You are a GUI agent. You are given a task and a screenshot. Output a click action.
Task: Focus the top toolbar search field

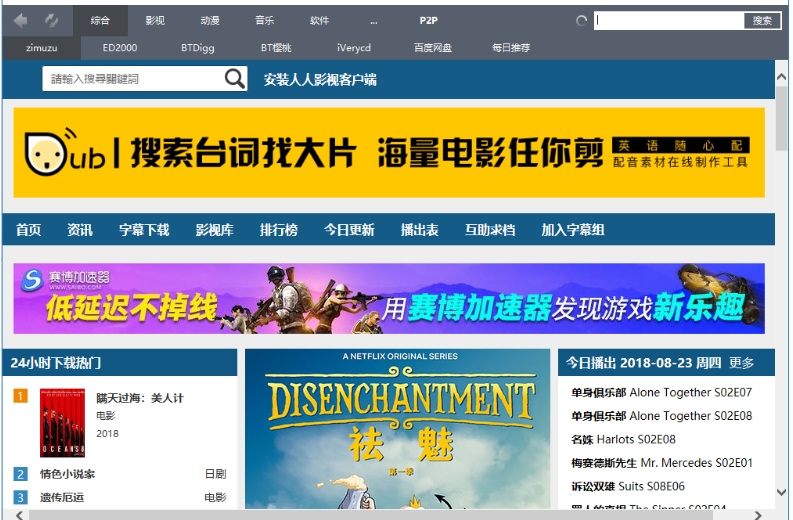669,21
